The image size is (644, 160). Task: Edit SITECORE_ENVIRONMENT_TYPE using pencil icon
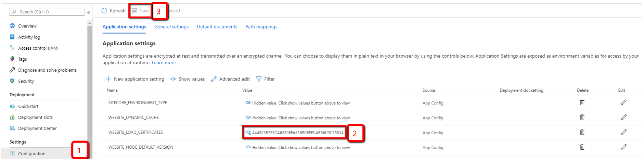(624, 102)
